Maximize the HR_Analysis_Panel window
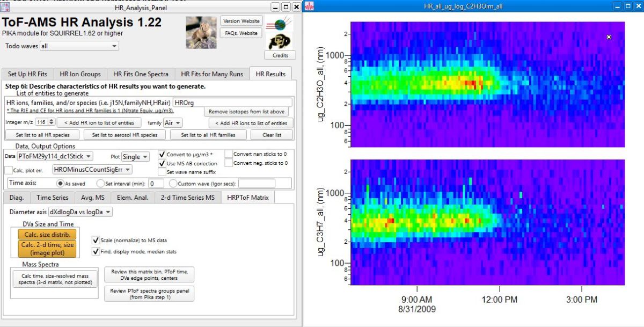The image size is (644, 327). pos(286,7)
